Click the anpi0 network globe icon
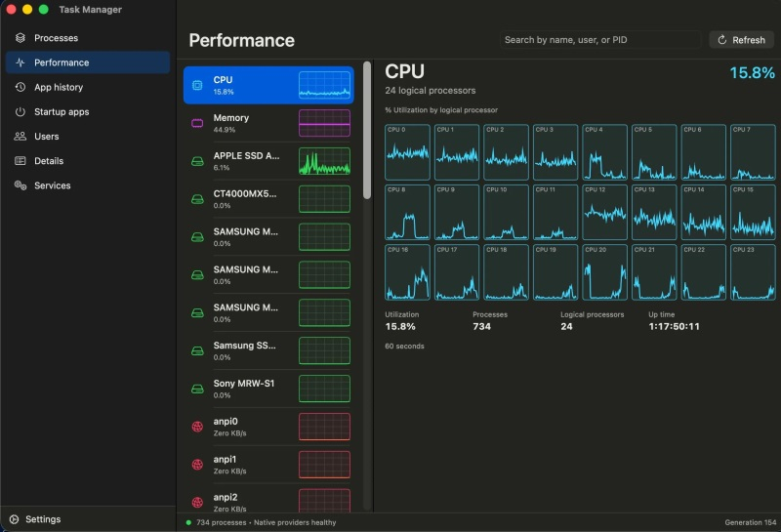 [x=197, y=427]
